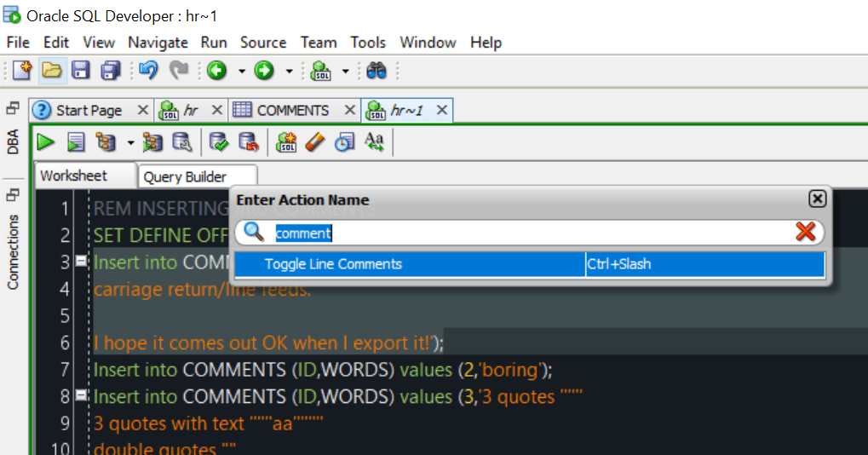868x455 pixels.
Task: Switch to the COMMENTS table tab
Action: 292,111
